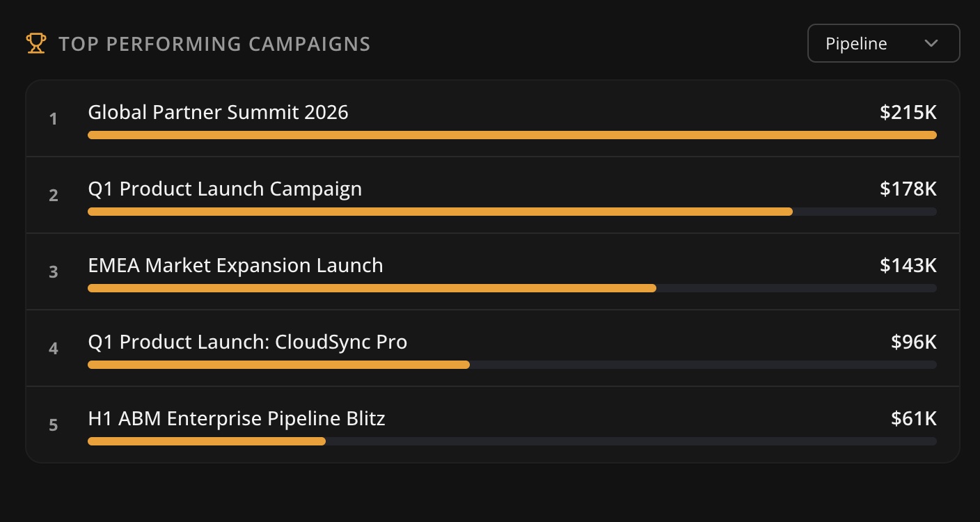Select Q1 Product Launch Campaign entry
980x522 pixels.
[x=225, y=189]
